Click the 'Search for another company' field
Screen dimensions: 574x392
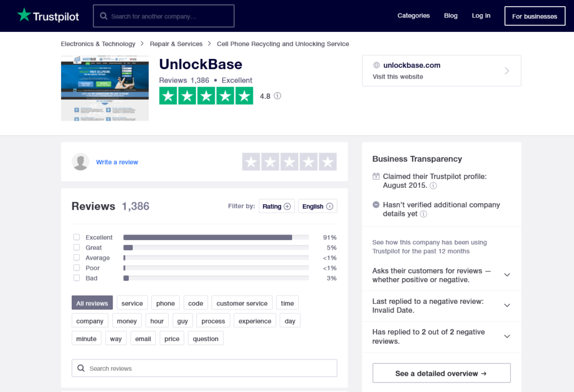point(164,16)
